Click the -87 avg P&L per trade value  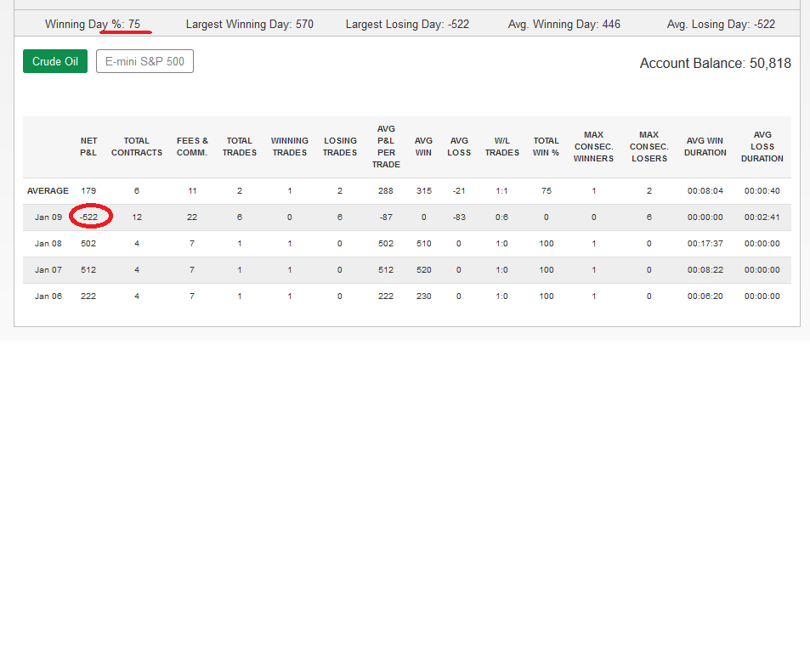(386, 217)
